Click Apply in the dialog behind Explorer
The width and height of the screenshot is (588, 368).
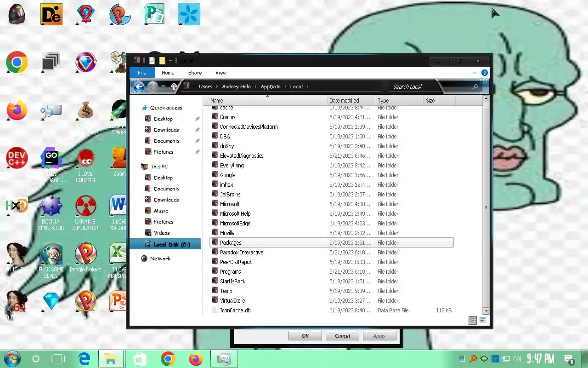[379, 336]
